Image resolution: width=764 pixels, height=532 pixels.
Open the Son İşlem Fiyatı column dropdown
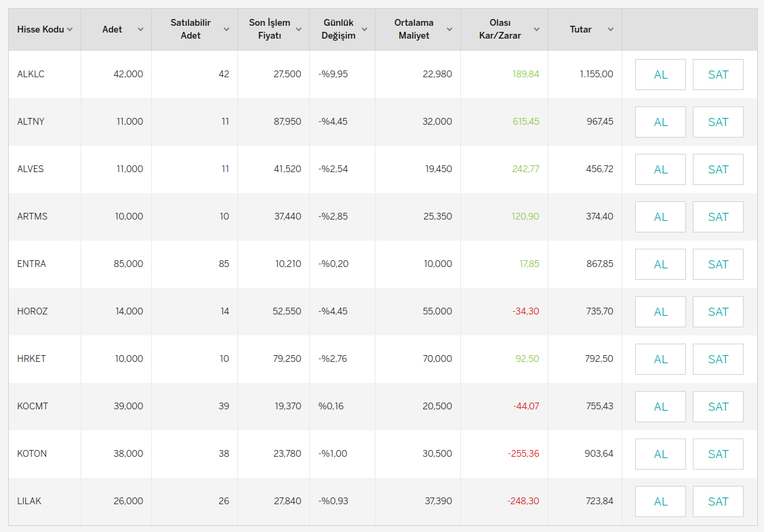(x=299, y=29)
